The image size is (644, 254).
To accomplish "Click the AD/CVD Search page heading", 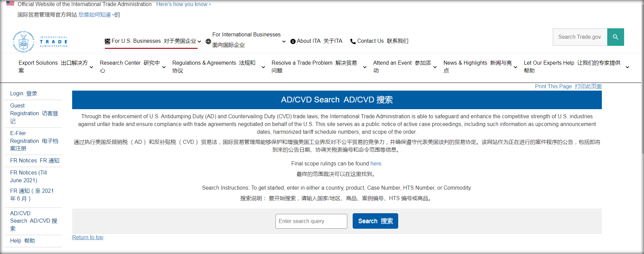I will pos(337,100).
